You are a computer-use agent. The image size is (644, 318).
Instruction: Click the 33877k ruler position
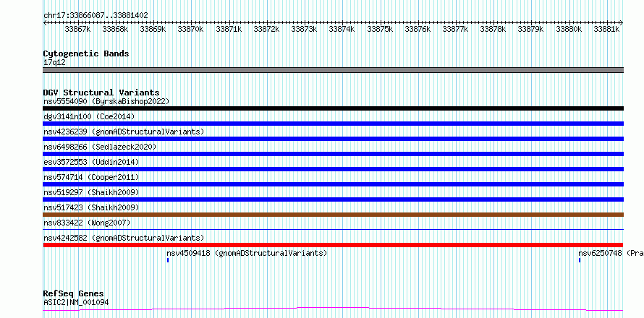(x=455, y=29)
